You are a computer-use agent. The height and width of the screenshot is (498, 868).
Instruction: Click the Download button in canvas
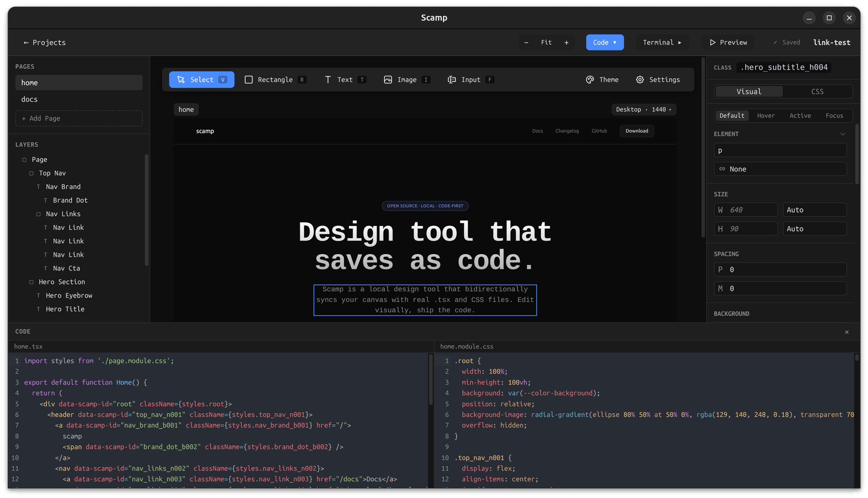pyautogui.click(x=637, y=131)
